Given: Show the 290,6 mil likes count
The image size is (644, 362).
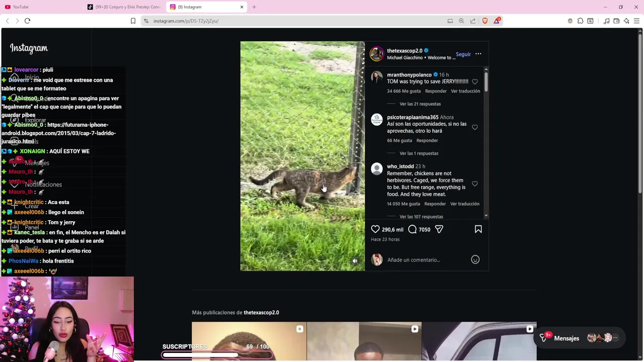Looking at the screenshot, I should tap(392, 230).
